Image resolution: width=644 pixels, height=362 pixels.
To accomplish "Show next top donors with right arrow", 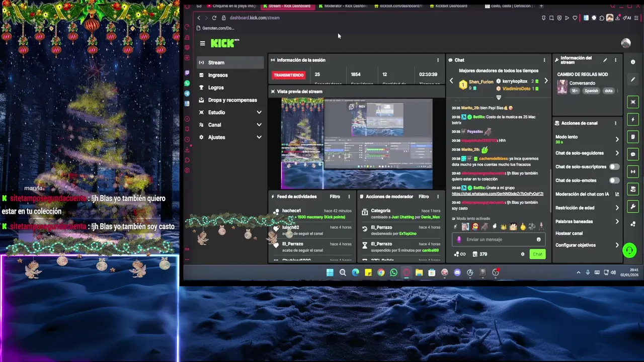I will (546, 81).
